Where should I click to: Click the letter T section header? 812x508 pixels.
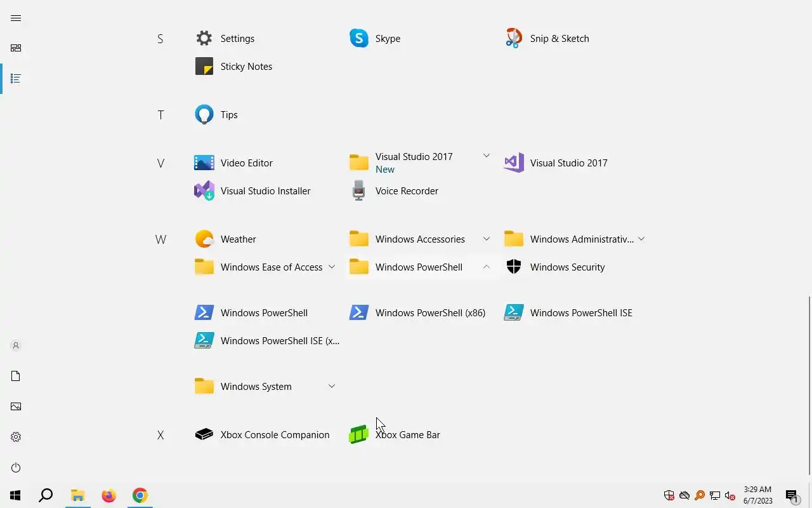[160, 115]
